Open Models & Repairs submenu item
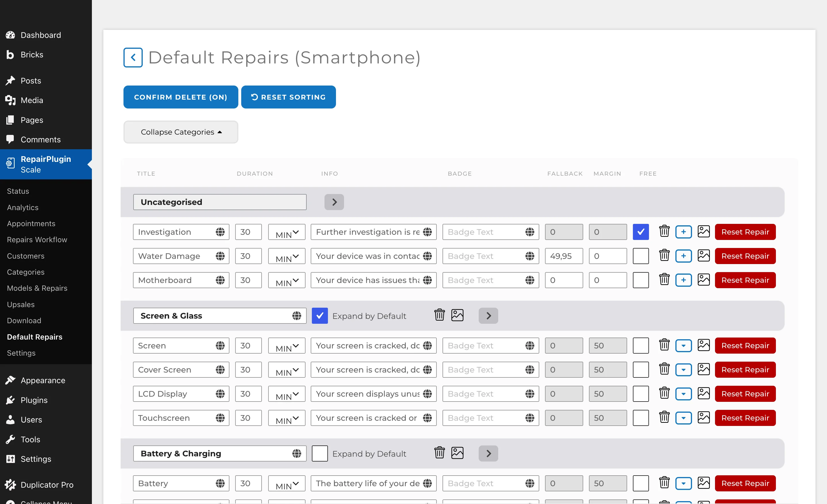 click(37, 288)
